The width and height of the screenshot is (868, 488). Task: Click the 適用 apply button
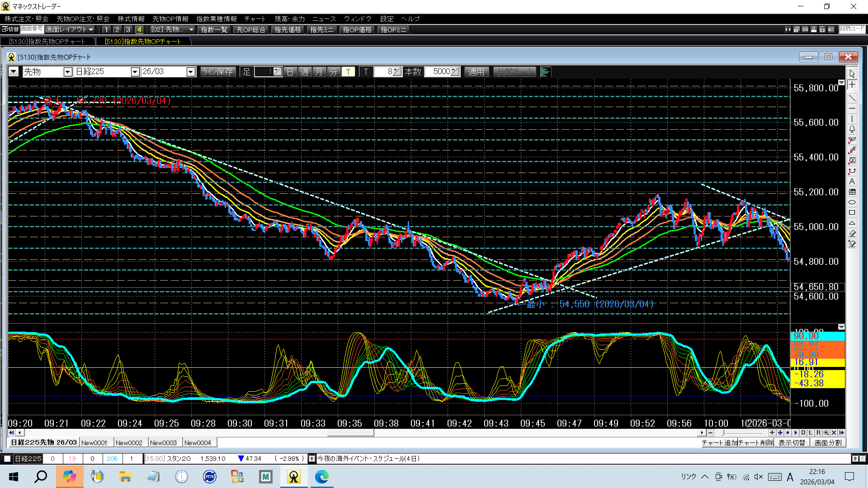pyautogui.click(x=476, y=72)
